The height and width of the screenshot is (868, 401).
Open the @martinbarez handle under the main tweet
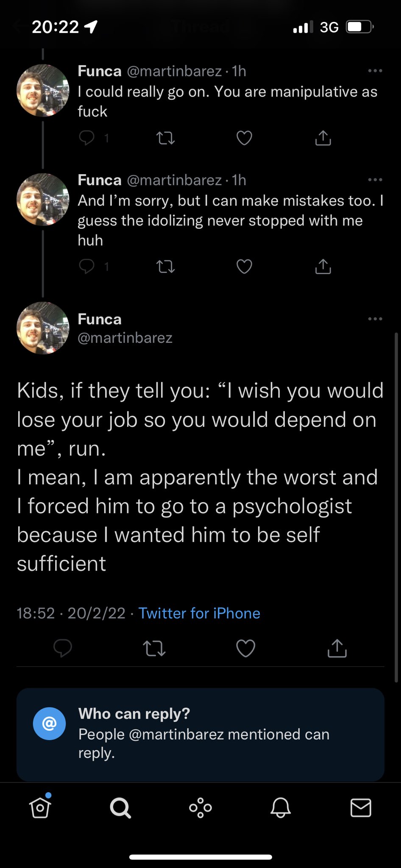point(125,338)
